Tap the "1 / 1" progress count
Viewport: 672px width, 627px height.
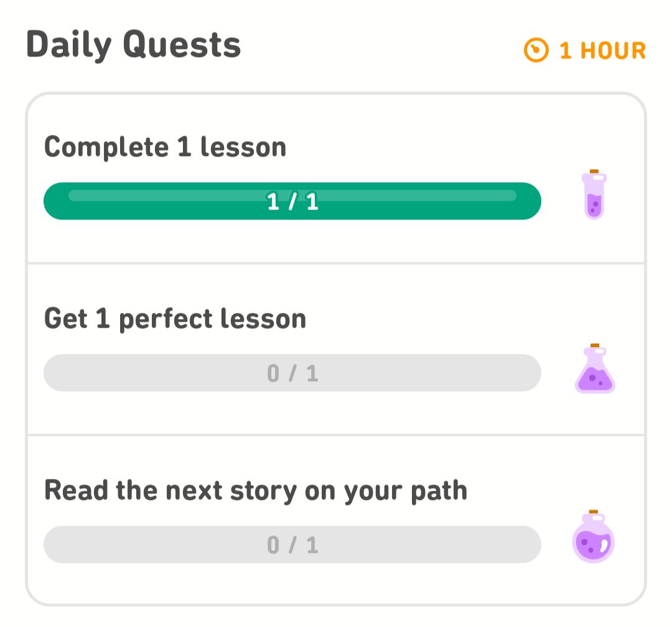tap(292, 202)
